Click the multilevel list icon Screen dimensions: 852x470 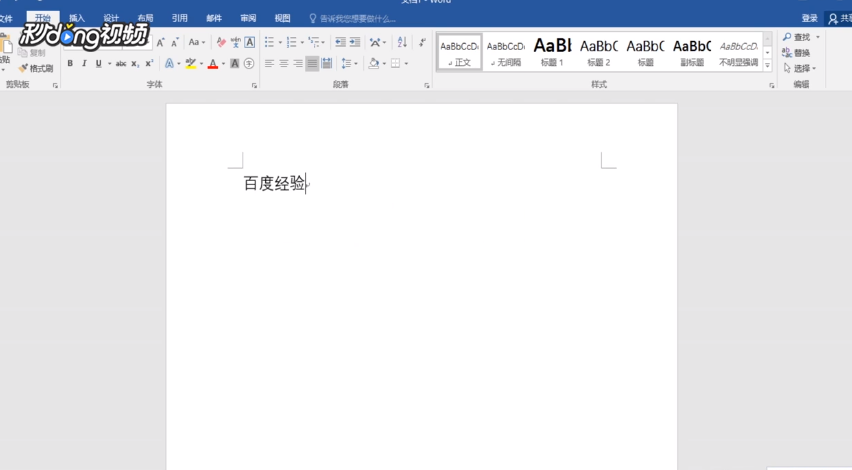pyautogui.click(x=314, y=42)
